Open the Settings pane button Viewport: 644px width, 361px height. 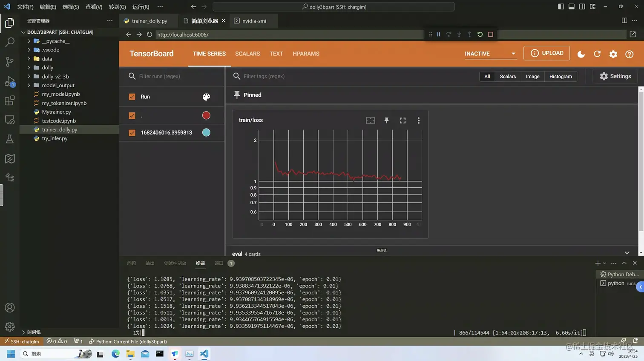pos(615,76)
